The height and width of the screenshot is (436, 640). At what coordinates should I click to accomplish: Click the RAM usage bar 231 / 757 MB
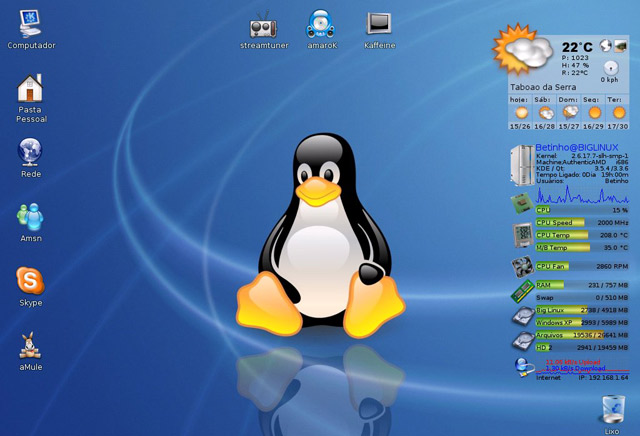pos(582,285)
